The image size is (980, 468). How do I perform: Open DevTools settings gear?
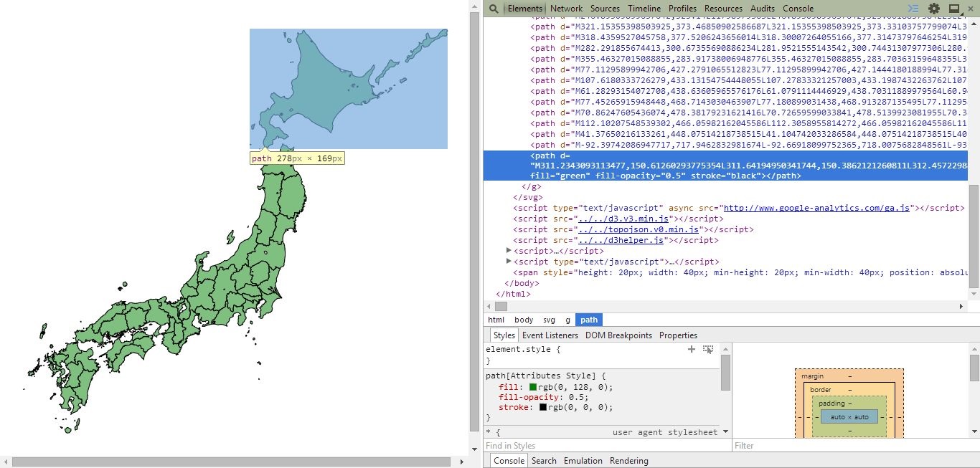click(934, 9)
